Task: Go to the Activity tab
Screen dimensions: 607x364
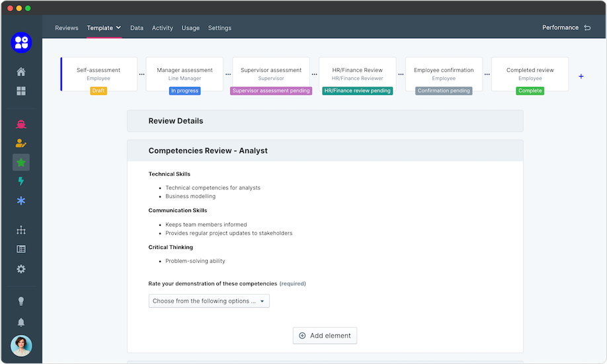Action: click(162, 28)
